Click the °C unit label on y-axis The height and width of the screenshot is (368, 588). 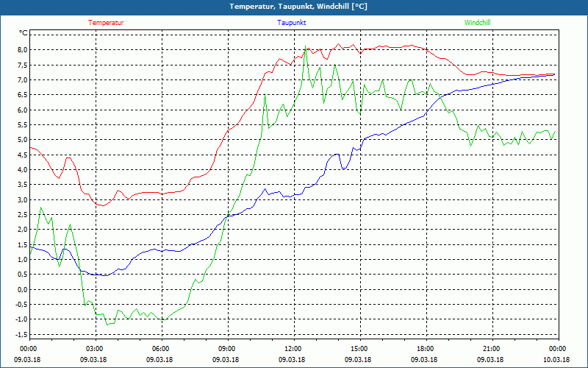[24, 33]
